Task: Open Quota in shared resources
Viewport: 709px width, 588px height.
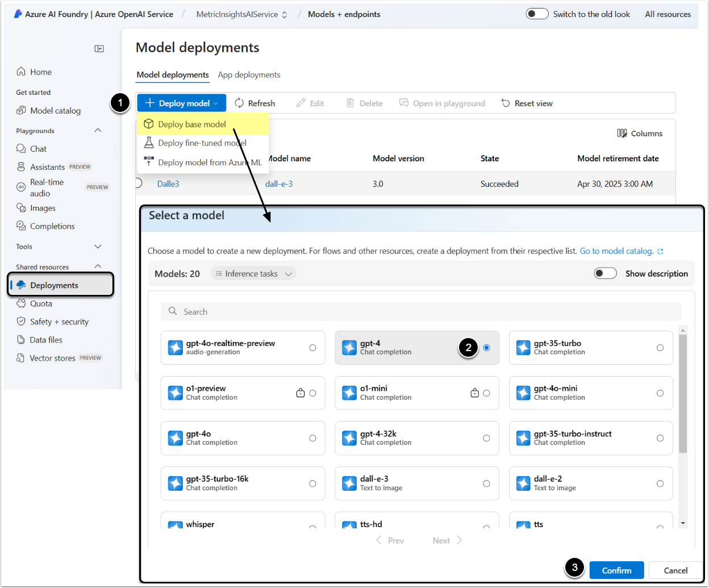Action: [41, 303]
